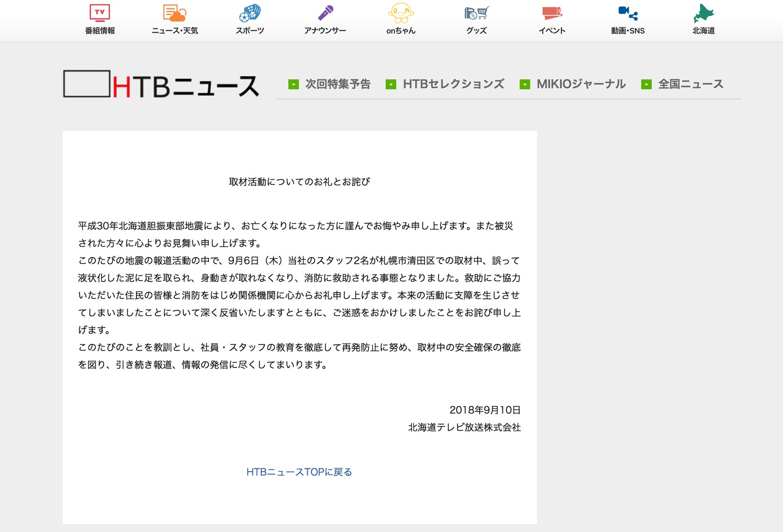Click the 動画・SNS navigation label
This screenshot has height=532, width=783.
(628, 30)
